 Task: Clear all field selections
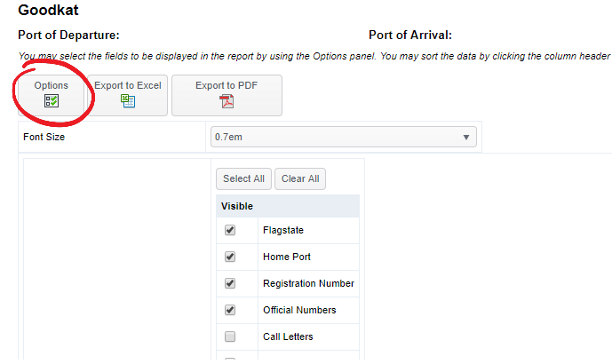coord(300,178)
